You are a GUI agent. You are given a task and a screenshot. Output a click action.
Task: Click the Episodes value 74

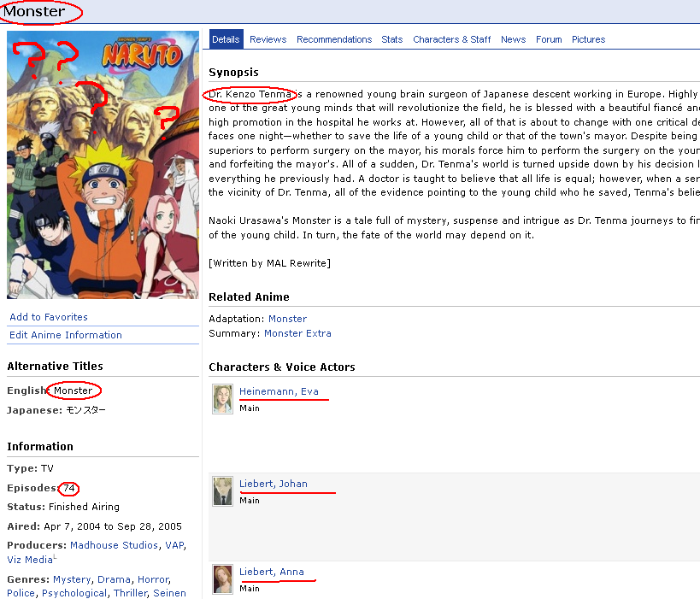pyautogui.click(x=68, y=488)
